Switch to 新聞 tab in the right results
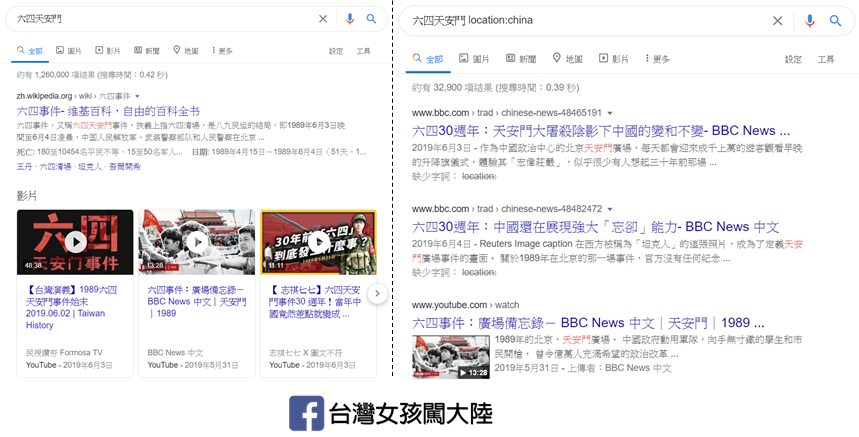The image size is (859, 437). [x=520, y=59]
